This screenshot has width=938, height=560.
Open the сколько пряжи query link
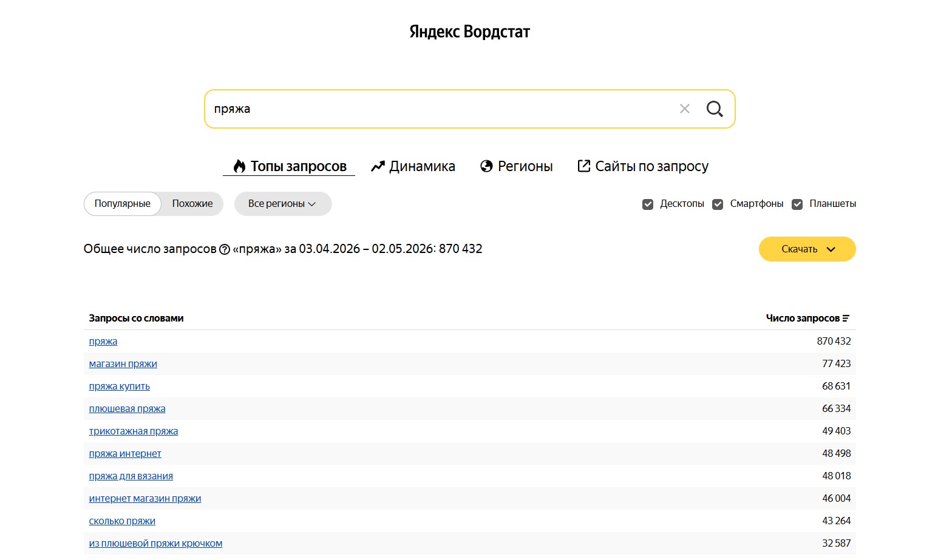click(122, 521)
